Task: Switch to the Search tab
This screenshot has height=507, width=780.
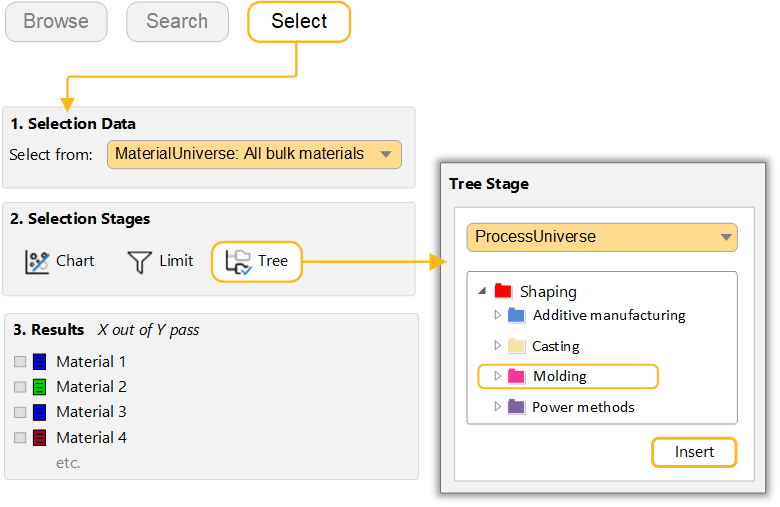Action: (x=177, y=21)
